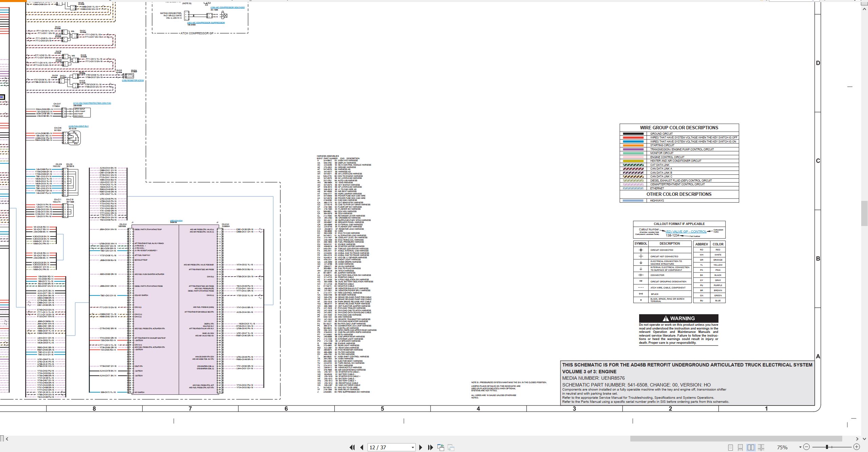Open the FAN CONT RLY link
Viewport: 868px width, 452px height.
tap(79, 126)
